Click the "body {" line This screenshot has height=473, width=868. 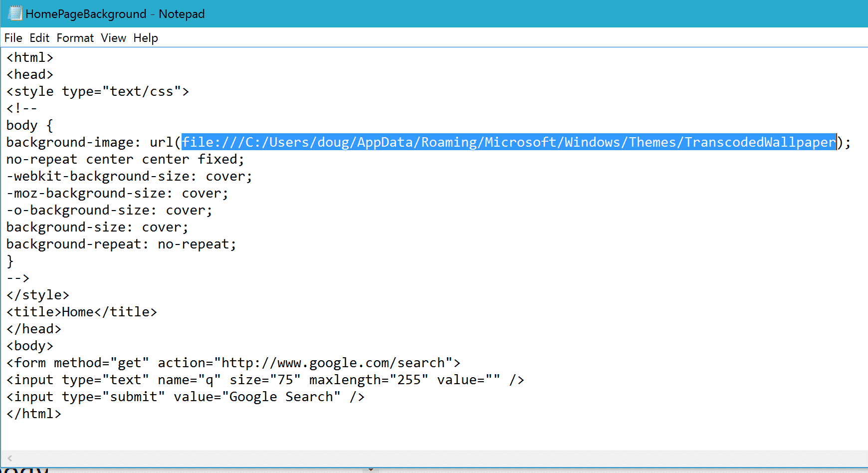pos(30,125)
